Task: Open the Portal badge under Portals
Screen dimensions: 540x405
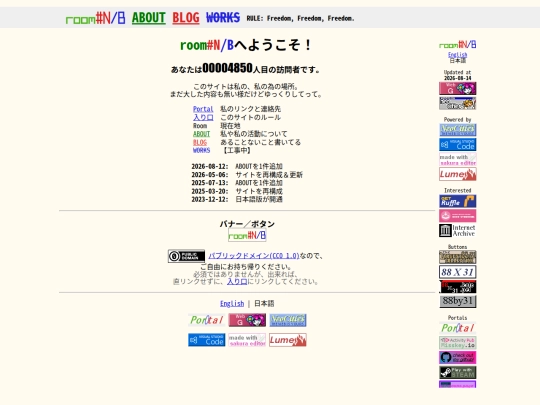Action: click(x=458, y=328)
